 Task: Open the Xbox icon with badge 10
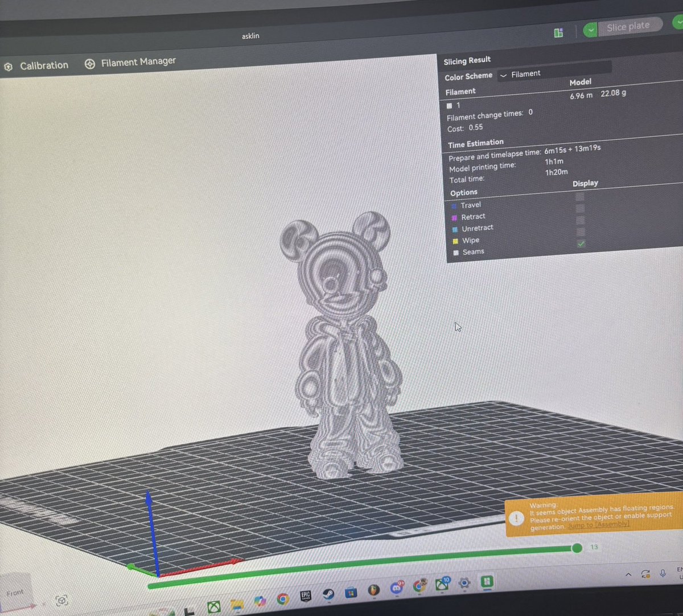pos(443,584)
